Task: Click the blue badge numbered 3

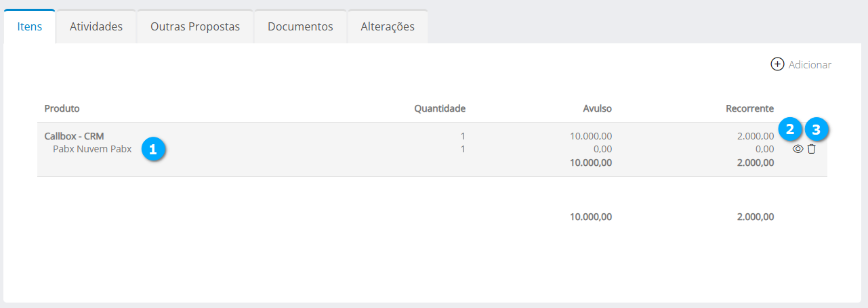Action: (x=816, y=129)
